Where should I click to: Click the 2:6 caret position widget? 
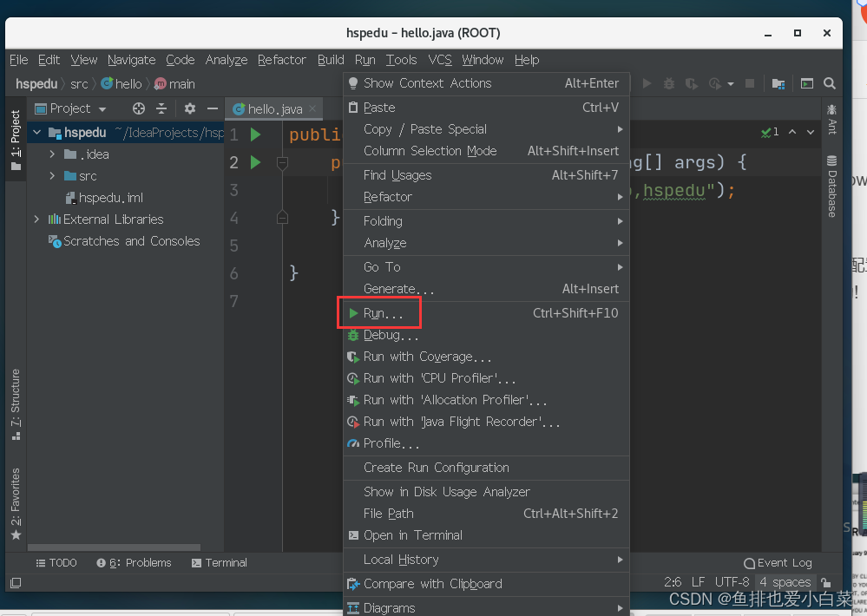pyautogui.click(x=673, y=582)
